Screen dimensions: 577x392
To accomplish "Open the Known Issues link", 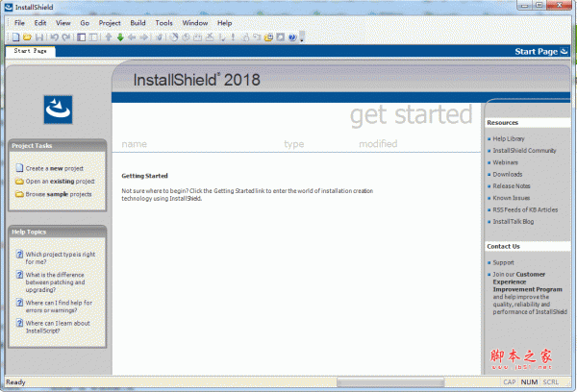I will [x=512, y=198].
